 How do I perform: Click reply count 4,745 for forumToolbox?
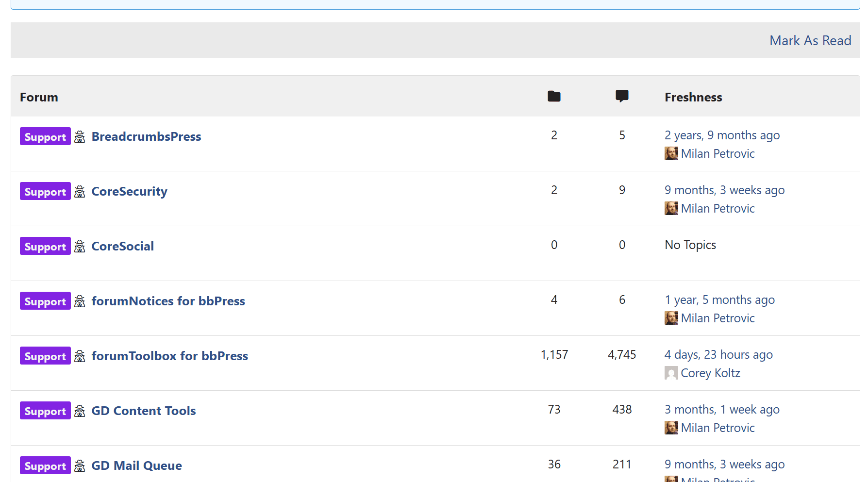(622, 354)
